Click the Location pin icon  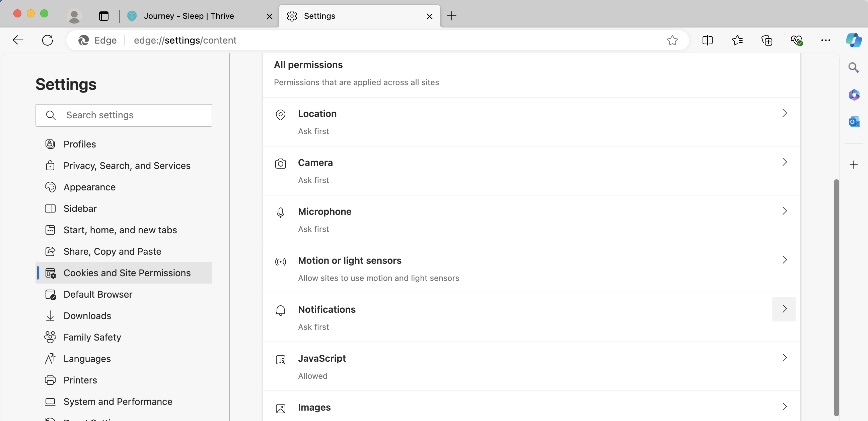coord(280,115)
